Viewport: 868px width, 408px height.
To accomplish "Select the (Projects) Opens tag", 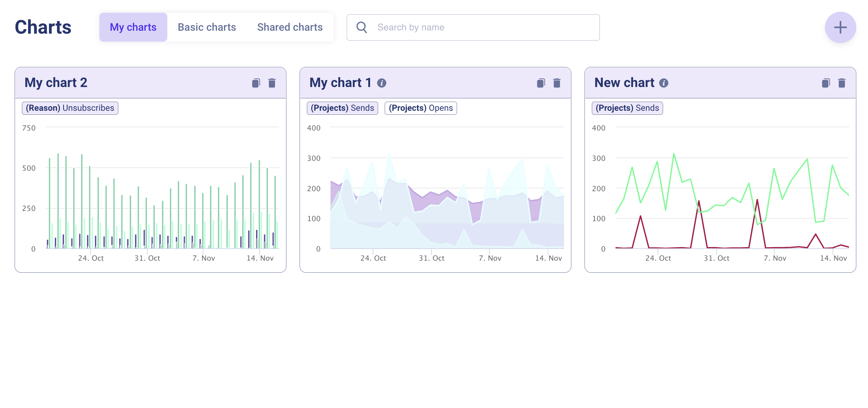I will coord(420,108).
